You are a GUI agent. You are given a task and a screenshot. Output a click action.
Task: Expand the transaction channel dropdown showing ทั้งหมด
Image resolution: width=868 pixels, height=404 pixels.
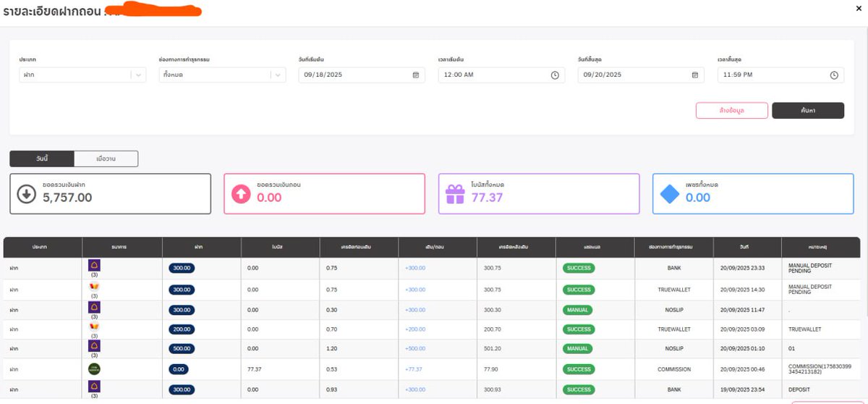[222, 75]
